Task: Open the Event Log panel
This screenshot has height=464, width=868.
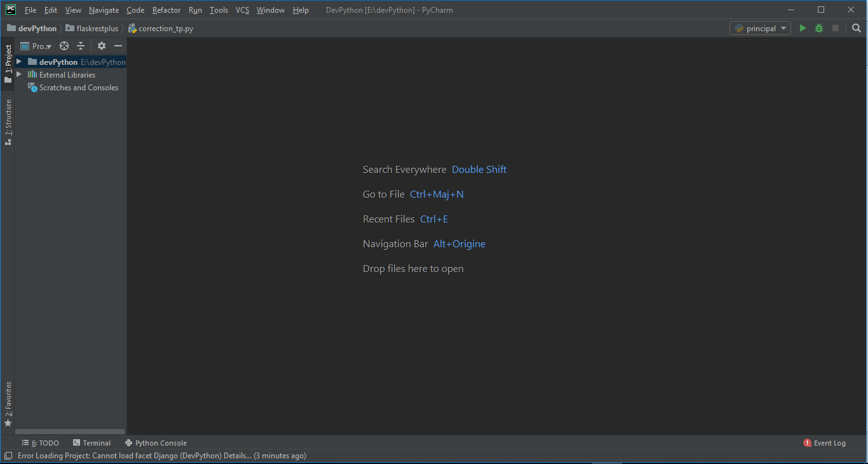Action: point(825,443)
